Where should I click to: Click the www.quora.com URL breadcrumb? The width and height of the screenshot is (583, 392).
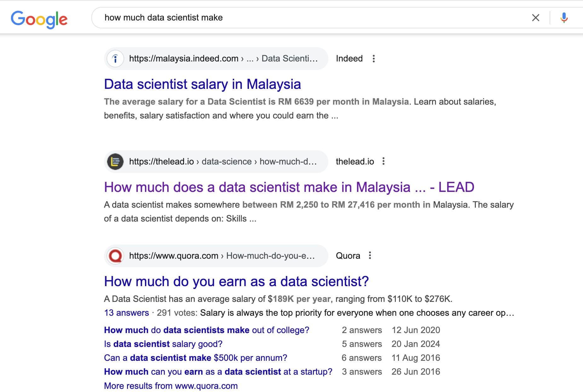click(x=222, y=256)
